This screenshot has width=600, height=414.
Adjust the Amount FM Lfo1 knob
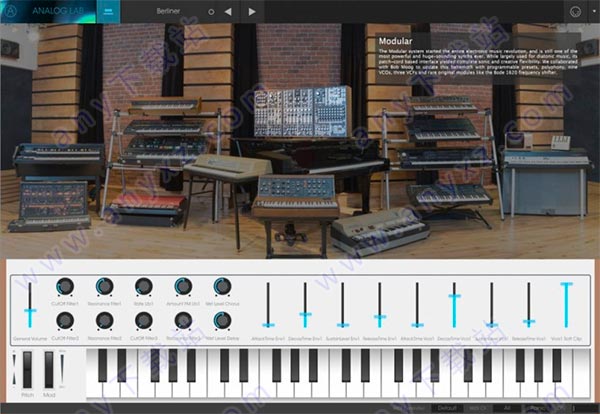[x=183, y=287]
